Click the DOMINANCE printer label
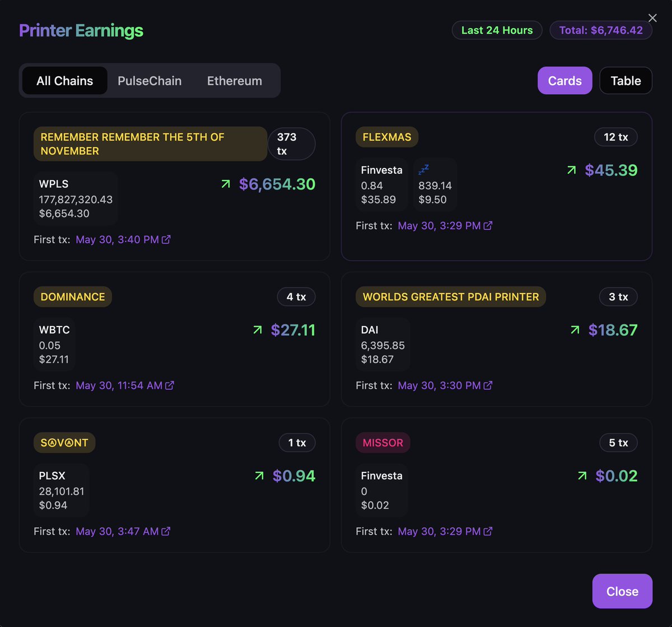The height and width of the screenshot is (627, 672). pos(73,296)
